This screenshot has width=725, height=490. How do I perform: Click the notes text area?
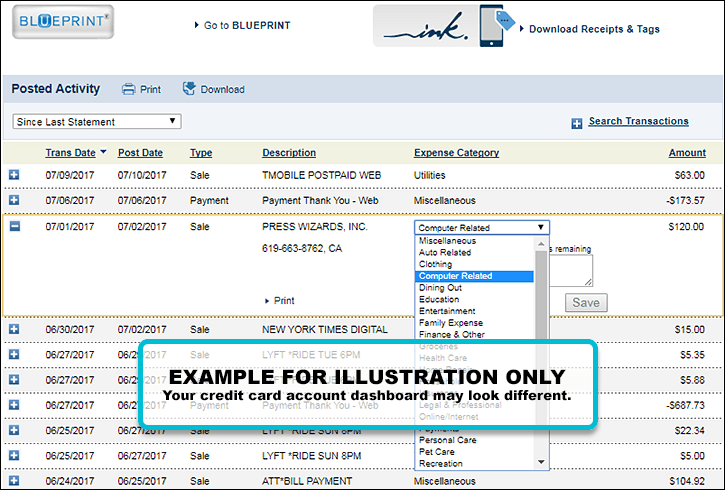571,270
